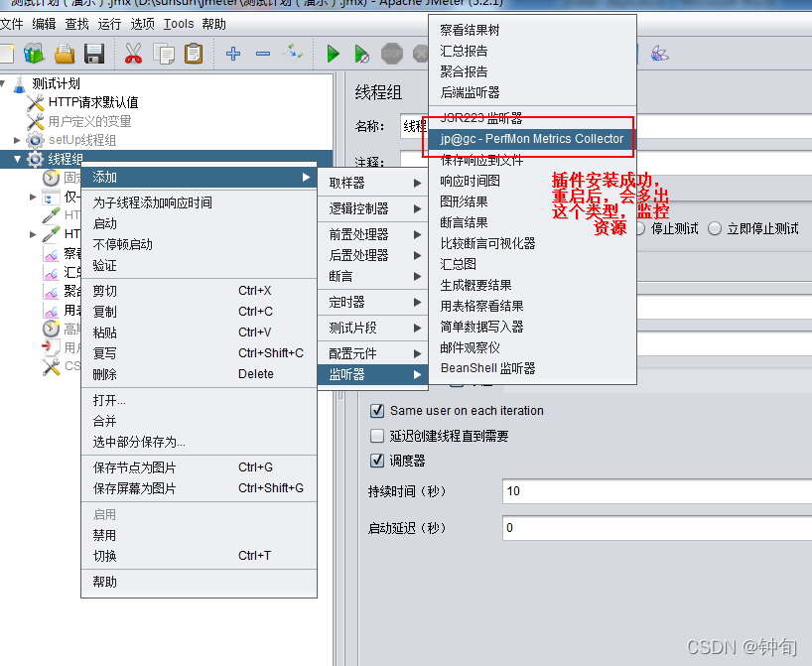Select the 停止测试 radio button
Screen dimensions: 812x666
(x=639, y=228)
